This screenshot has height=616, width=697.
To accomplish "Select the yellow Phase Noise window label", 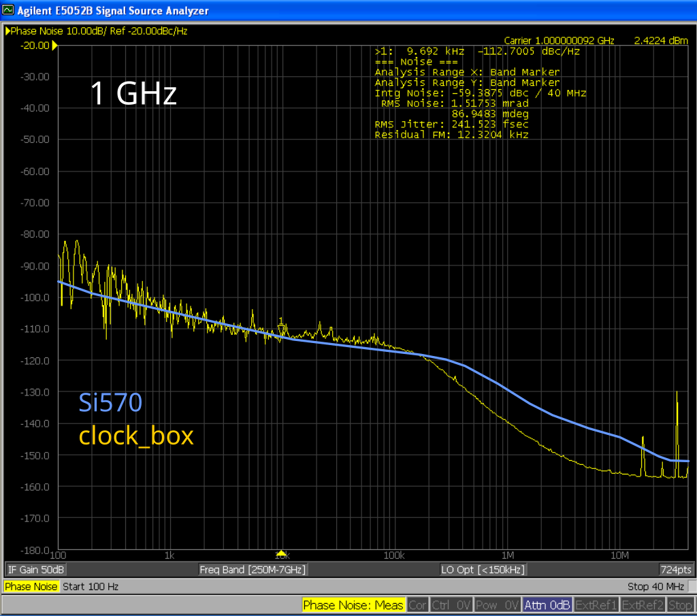I will 31,587.
